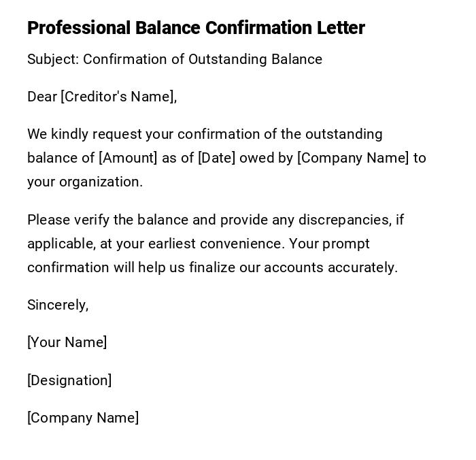Click the Outstanding Balance text in the subject line
This screenshot has height=460, width=476.
click(255, 59)
